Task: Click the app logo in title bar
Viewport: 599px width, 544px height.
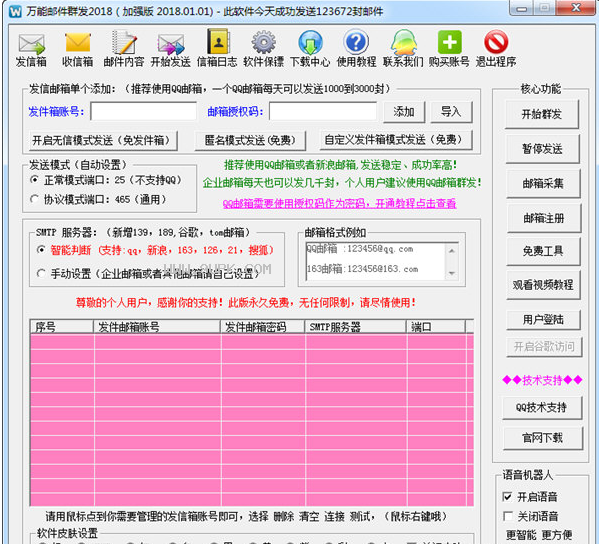Action: [15, 11]
